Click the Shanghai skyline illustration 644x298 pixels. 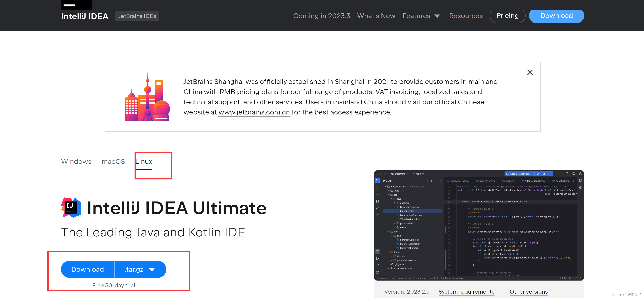[x=147, y=97]
